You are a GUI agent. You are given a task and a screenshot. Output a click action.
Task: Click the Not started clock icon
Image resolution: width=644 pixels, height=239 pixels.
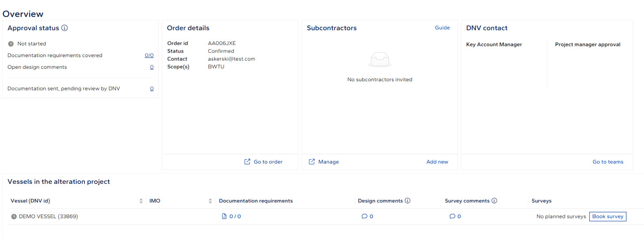pyautogui.click(x=11, y=44)
